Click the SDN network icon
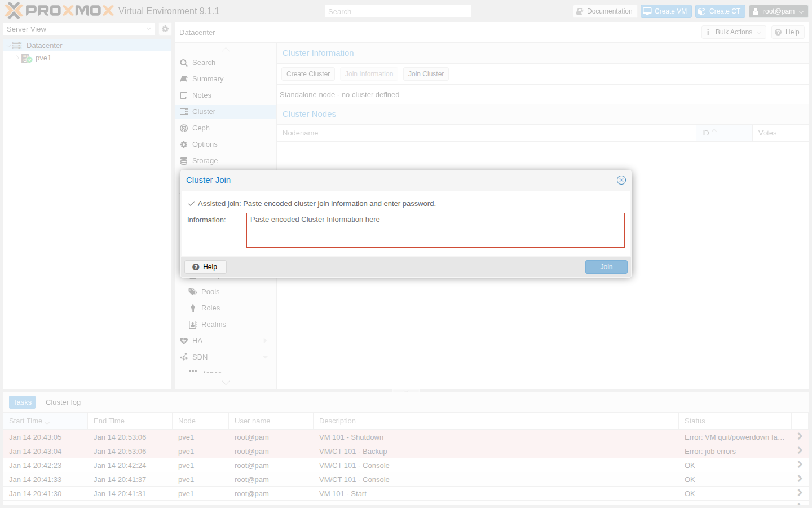The width and height of the screenshot is (812, 508). click(x=184, y=357)
